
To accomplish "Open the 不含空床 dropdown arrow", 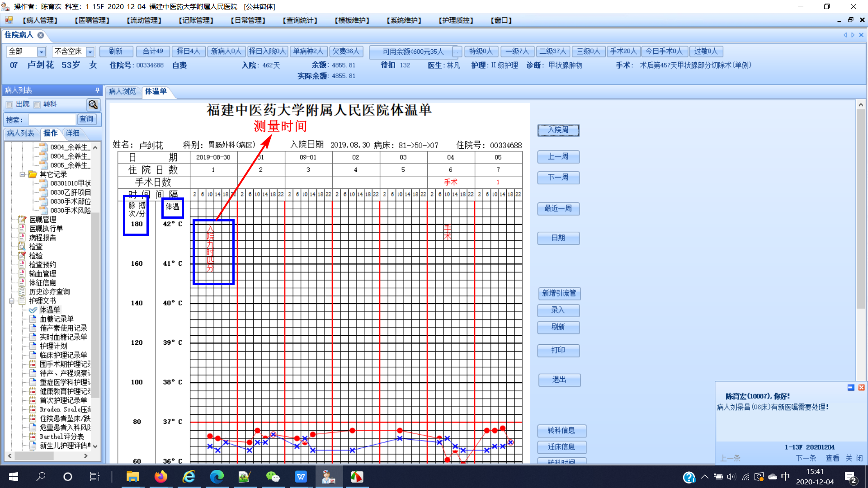I will (90, 52).
